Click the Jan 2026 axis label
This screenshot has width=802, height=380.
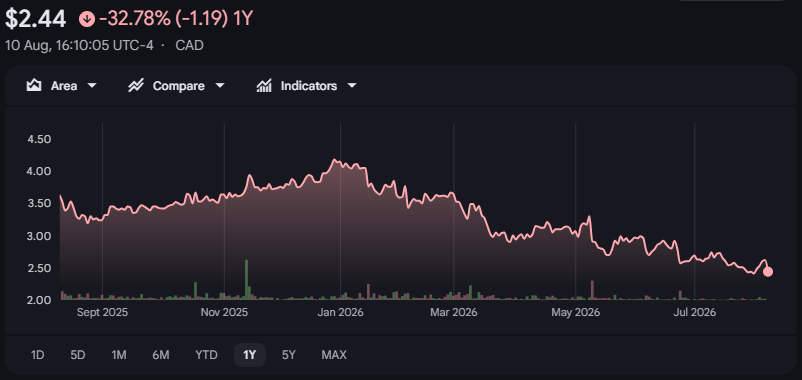pyautogui.click(x=340, y=312)
